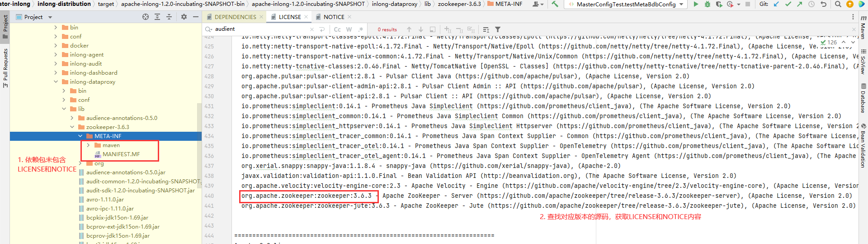This screenshot has height=244, width=868.
Task: Open Search Everywhere magnifier
Action: click(x=838, y=4)
